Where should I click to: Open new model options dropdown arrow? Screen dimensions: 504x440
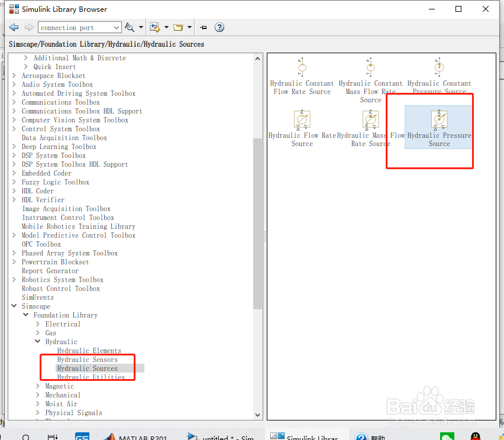166,27
